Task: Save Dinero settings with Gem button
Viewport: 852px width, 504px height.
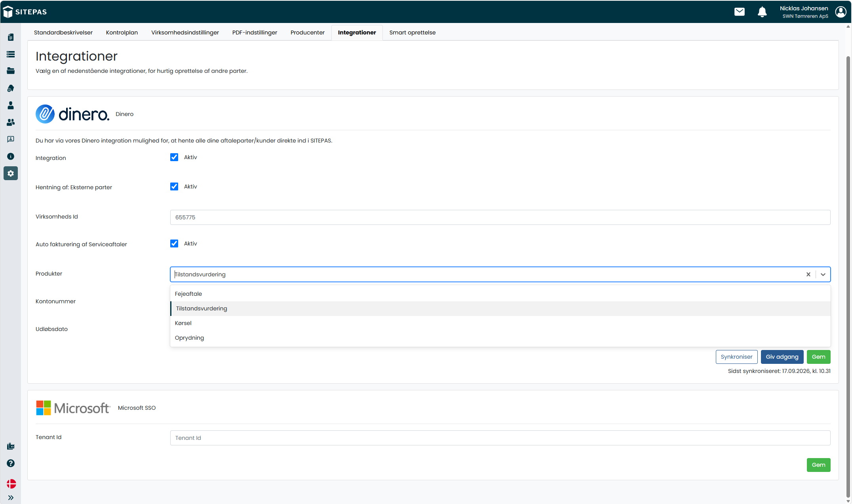Action: 818,357
